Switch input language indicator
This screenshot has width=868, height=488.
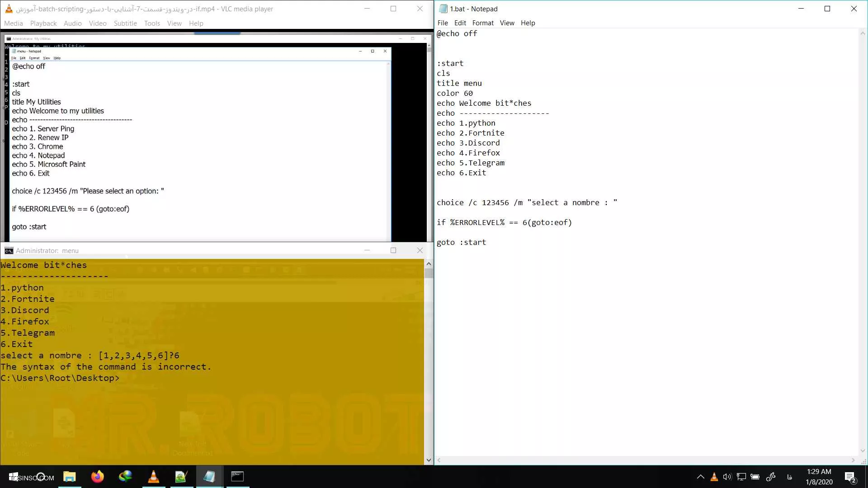click(x=789, y=477)
